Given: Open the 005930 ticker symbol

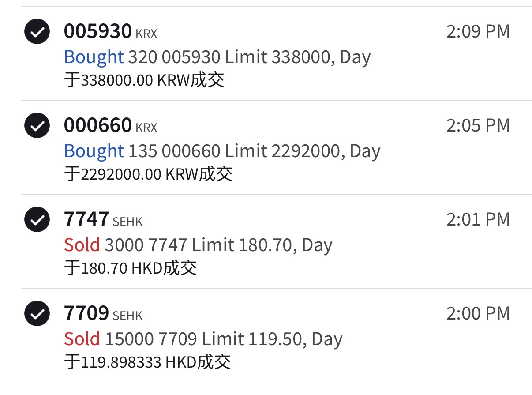Looking at the screenshot, I should (x=98, y=31).
